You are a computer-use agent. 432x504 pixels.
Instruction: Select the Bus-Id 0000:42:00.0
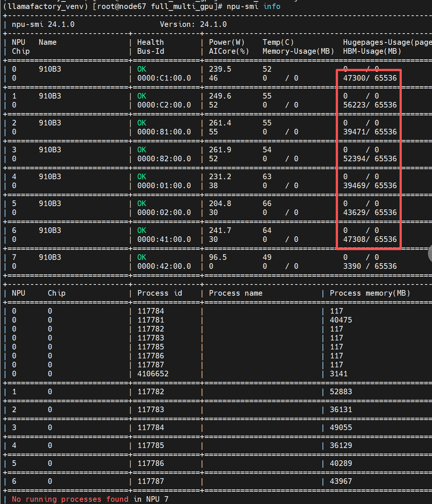[164, 266]
